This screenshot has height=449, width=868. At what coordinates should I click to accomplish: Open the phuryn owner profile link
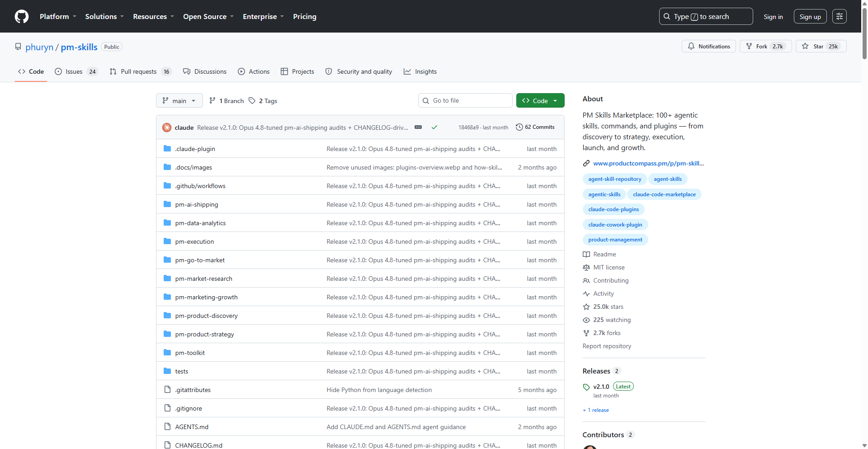[x=39, y=47]
